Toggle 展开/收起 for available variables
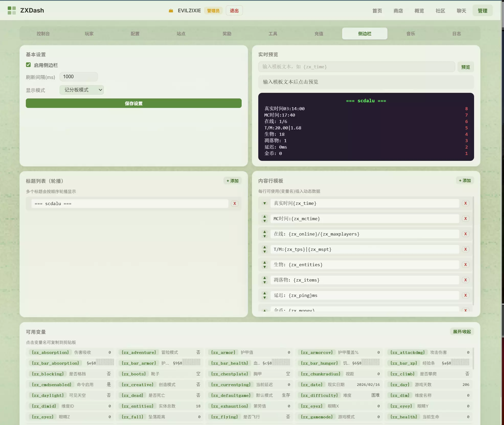This screenshot has width=504, height=425. click(x=462, y=332)
